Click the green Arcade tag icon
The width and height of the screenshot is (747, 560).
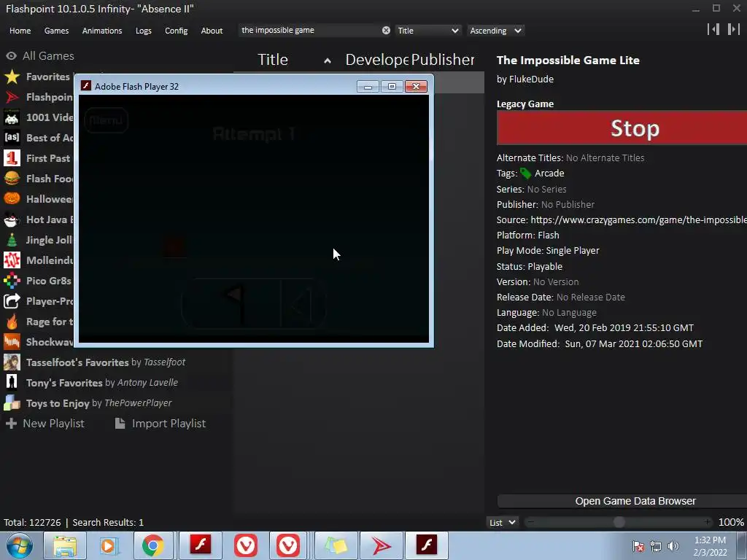click(525, 174)
